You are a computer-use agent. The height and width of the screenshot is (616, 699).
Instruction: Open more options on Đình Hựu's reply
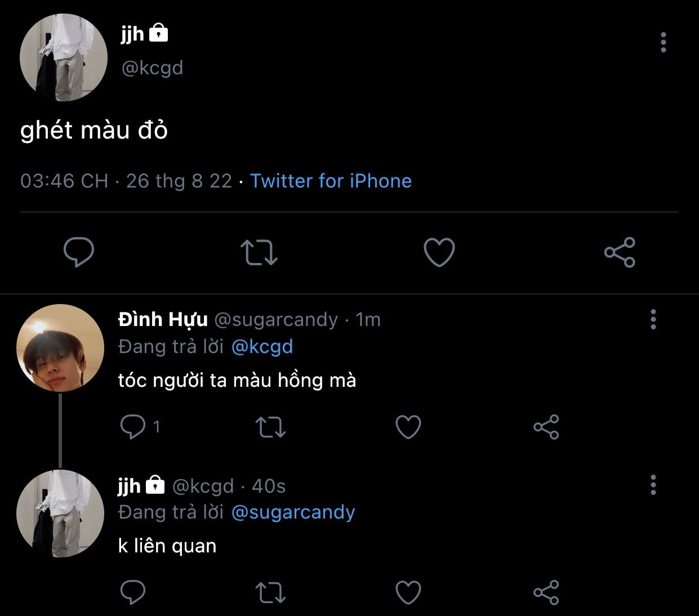click(x=653, y=319)
